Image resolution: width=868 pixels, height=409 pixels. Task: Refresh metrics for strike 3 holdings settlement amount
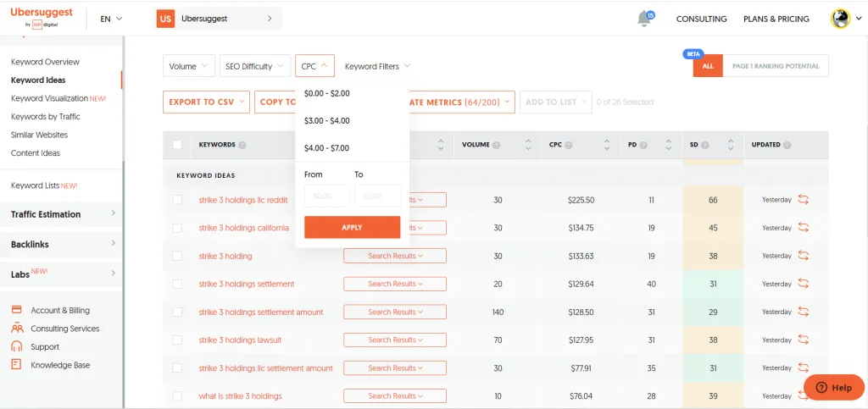804,312
